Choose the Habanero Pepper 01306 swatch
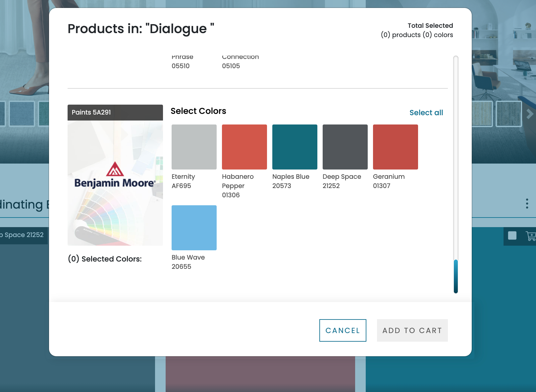536x392 pixels. [244, 147]
